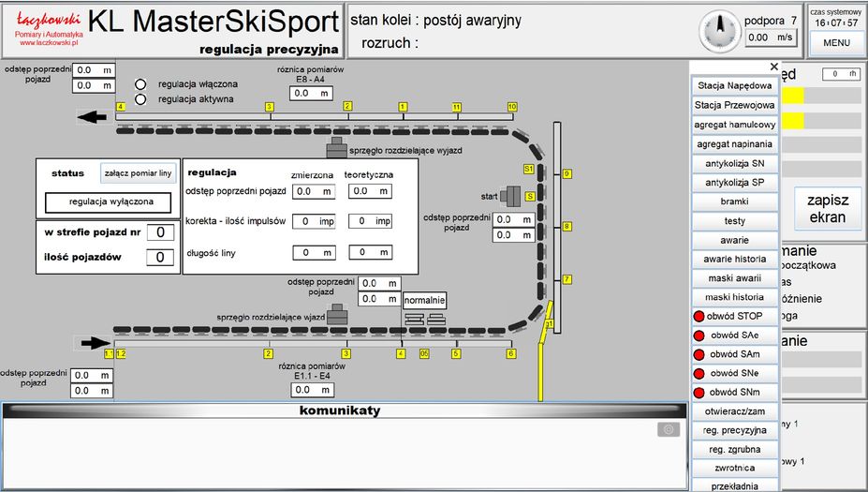This screenshot has width=868, height=492.
Task: Select the regulacja aktywna radio button
Action: (140, 99)
